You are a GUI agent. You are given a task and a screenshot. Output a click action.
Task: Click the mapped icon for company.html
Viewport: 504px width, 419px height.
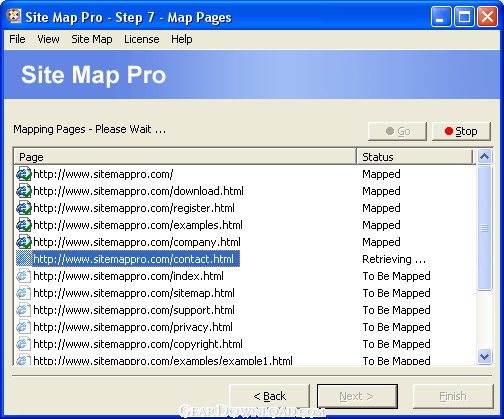pyautogui.click(x=24, y=242)
